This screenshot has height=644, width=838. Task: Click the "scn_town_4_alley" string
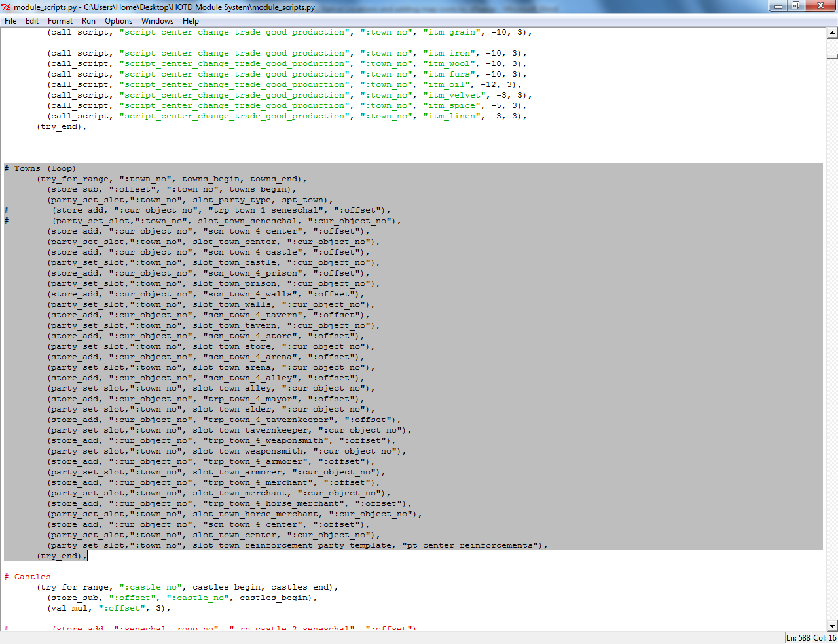pos(250,378)
